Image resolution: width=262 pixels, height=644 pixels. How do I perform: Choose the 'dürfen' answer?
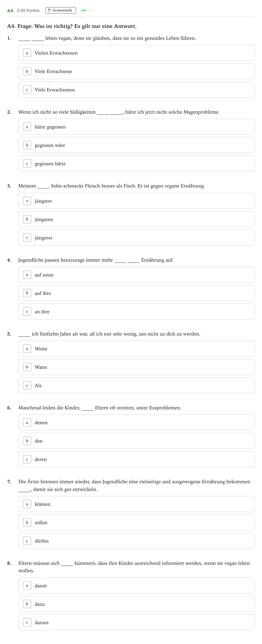[136, 541]
